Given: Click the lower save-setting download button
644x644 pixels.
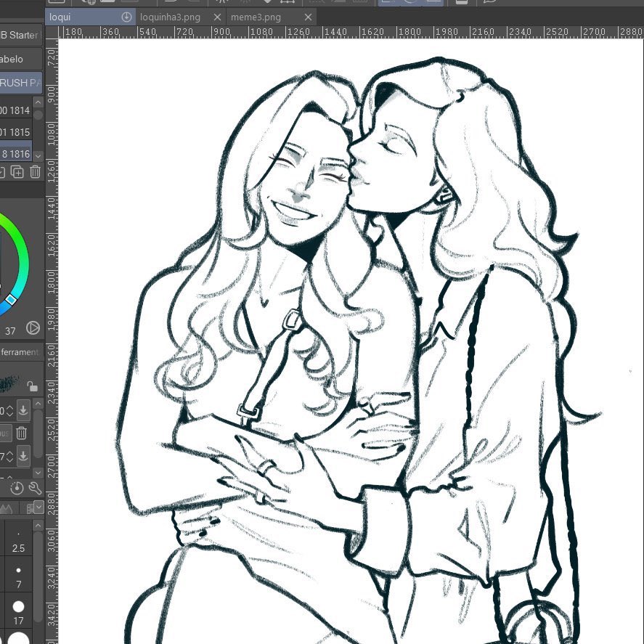Looking at the screenshot, I should pyautogui.click(x=23, y=456).
